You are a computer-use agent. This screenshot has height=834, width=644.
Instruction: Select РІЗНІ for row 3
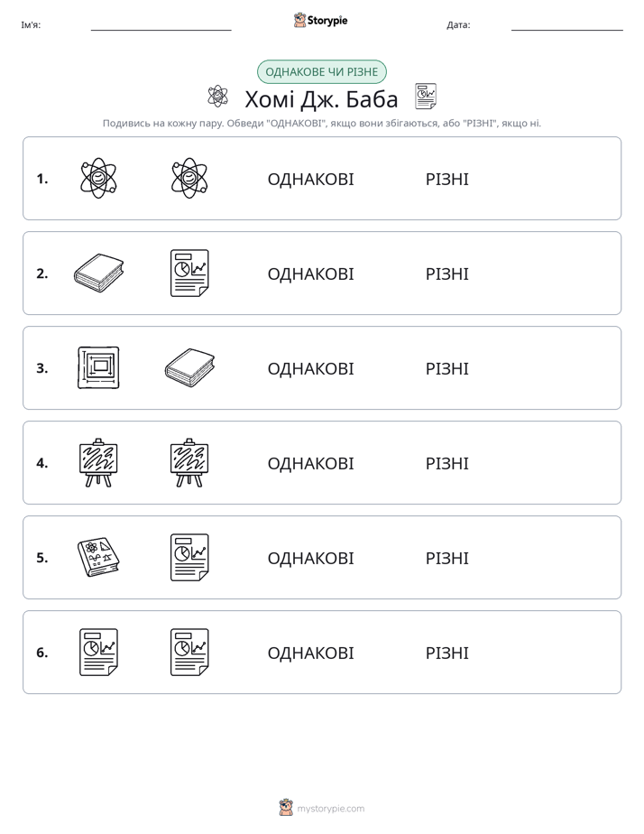pyautogui.click(x=446, y=368)
